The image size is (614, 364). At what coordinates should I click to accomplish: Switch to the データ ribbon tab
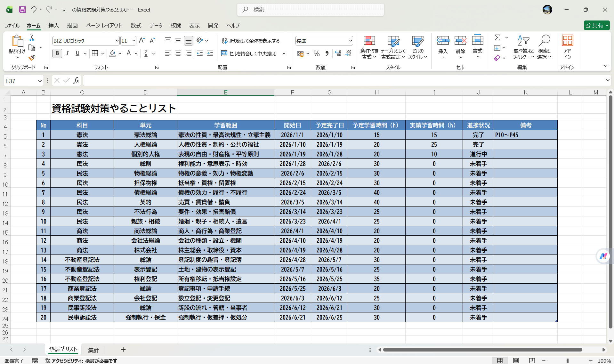pyautogui.click(x=156, y=25)
